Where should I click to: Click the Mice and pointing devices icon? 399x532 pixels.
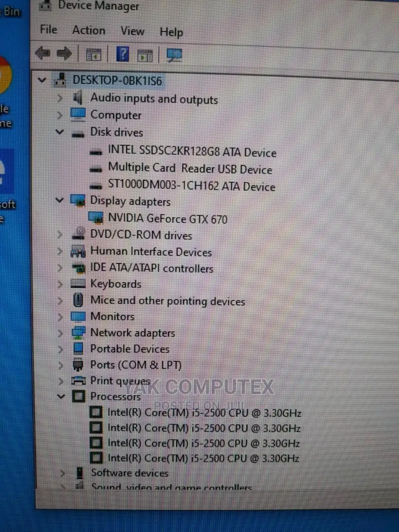coord(78,300)
